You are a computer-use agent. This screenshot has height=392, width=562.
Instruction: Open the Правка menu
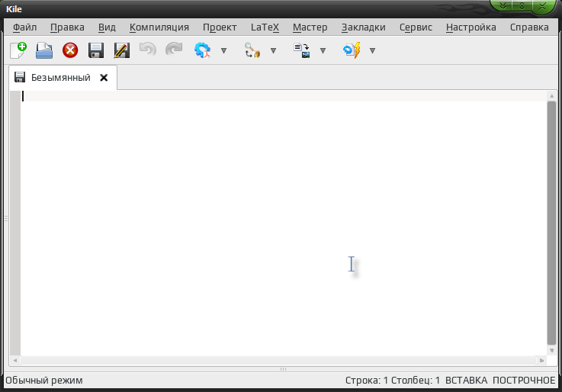tap(67, 27)
